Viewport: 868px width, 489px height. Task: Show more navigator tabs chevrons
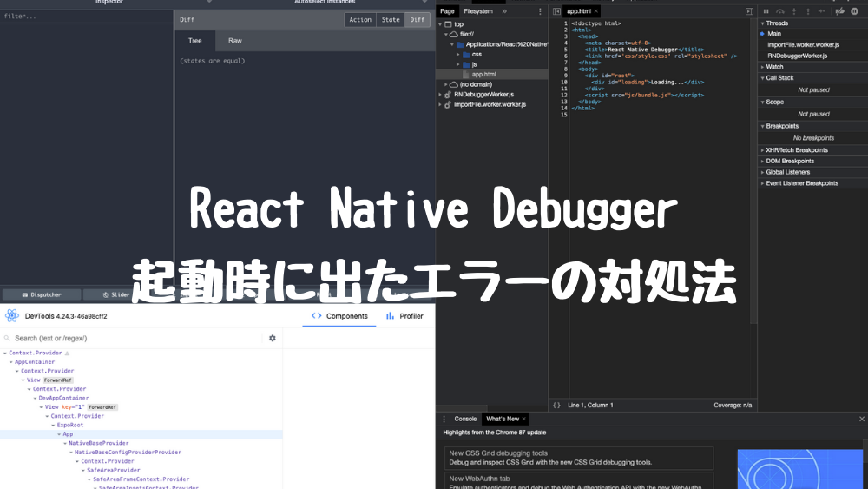[x=504, y=11]
